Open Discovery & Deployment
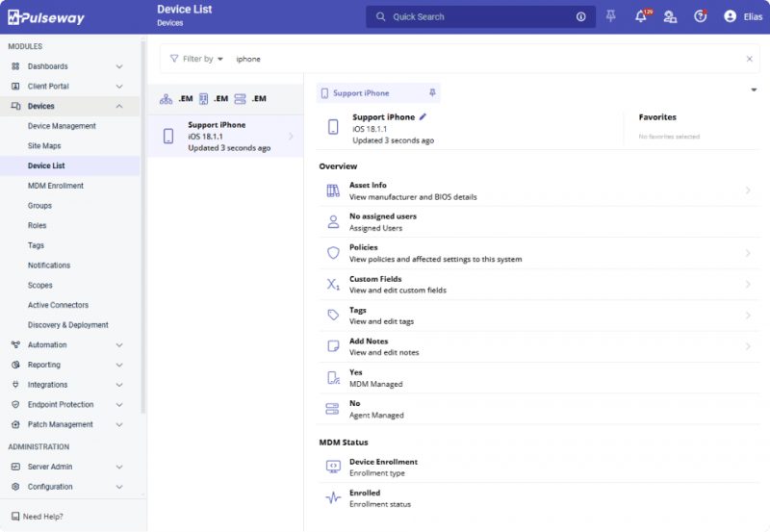The width and height of the screenshot is (770, 532). click(x=67, y=325)
